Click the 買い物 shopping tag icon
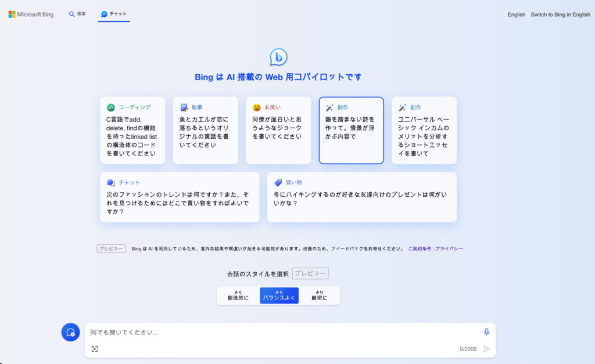595x364 pixels. (278, 183)
